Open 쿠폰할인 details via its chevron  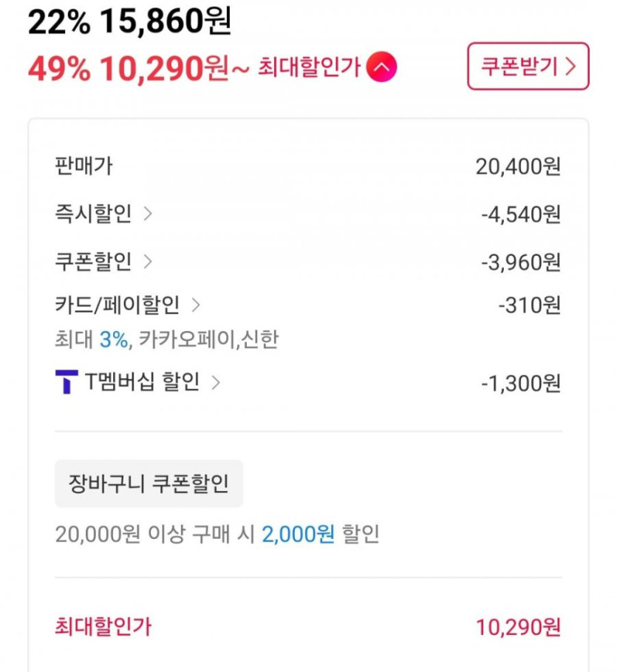point(148,262)
